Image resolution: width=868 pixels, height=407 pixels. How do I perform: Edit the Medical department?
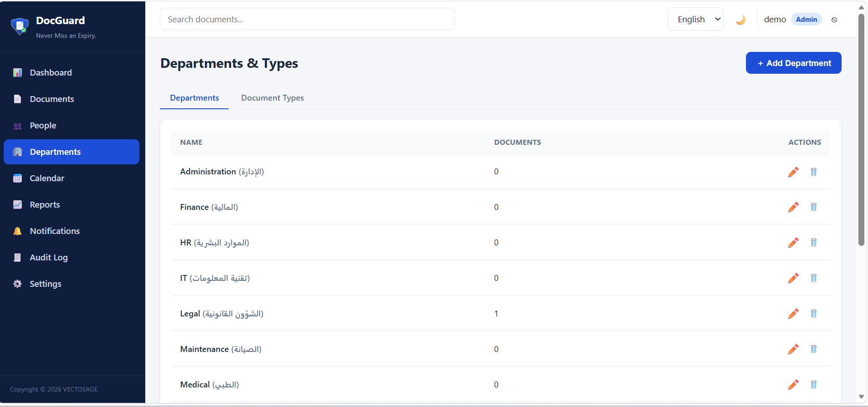[x=793, y=385]
